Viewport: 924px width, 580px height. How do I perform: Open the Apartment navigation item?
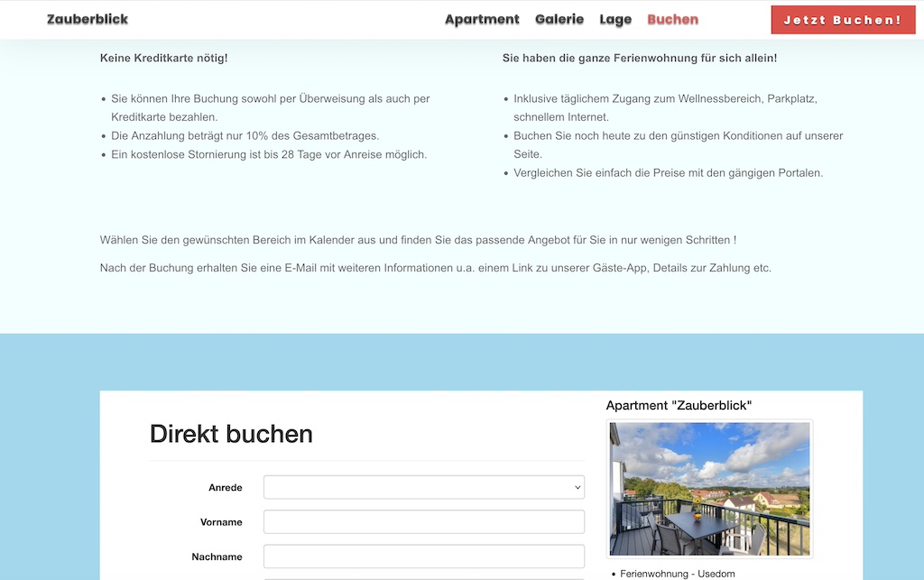482,19
